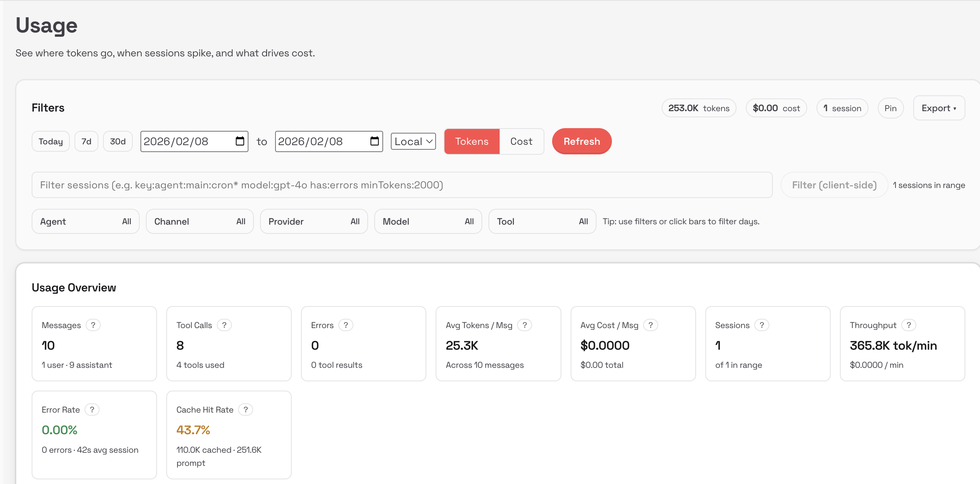Viewport: 980px width, 484px height.
Task: Open the start date calendar picker icon
Action: pyautogui.click(x=240, y=141)
